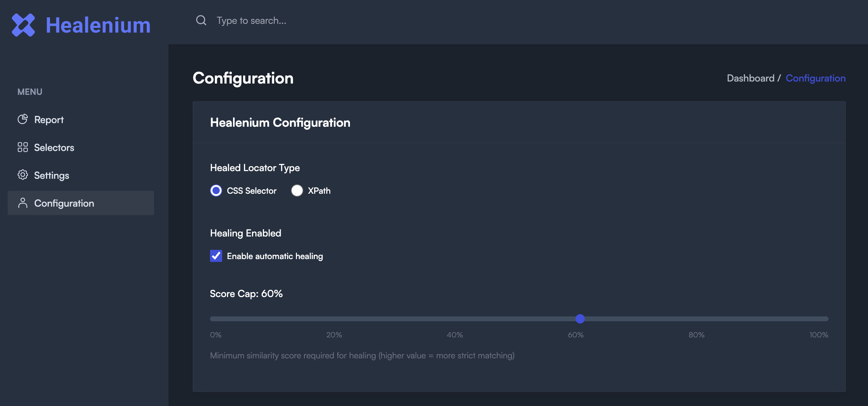Select the CSS Selector radio button
This screenshot has width=868, height=406.
pos(216,190)
